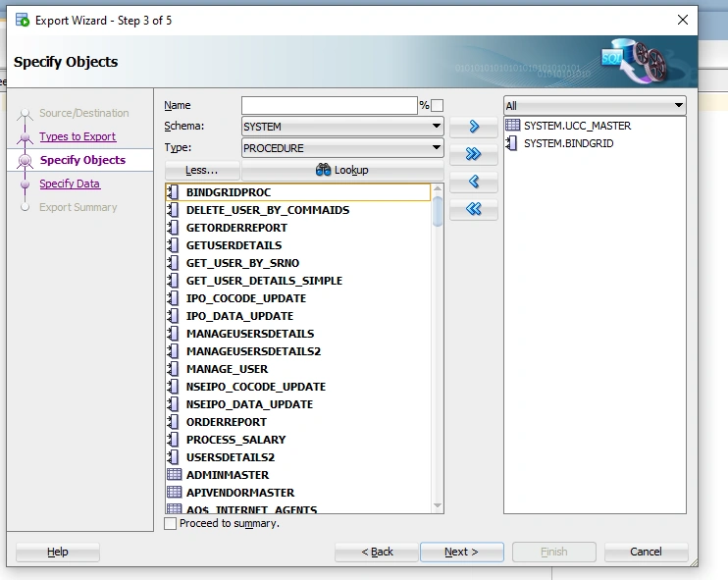Select SYSTEM.UCC_MASTER in the chosen objects
728x580 pixels.
click(x=595, y=126)
